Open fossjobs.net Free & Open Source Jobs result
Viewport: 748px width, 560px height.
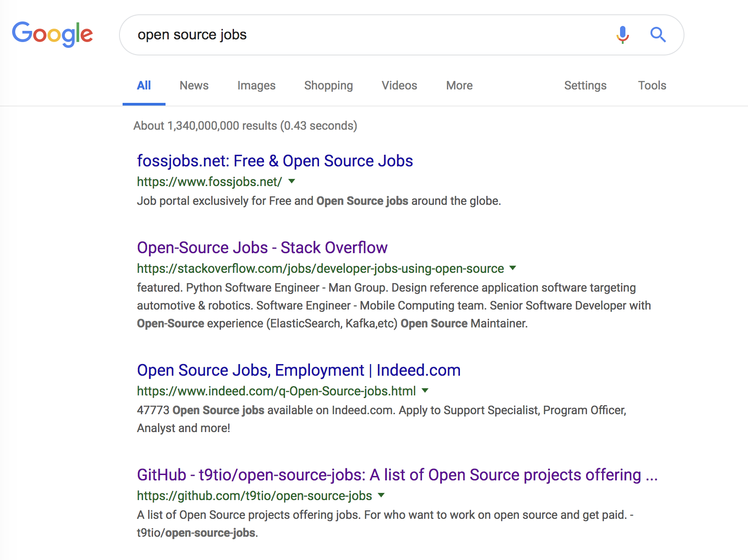click(275, 161)
